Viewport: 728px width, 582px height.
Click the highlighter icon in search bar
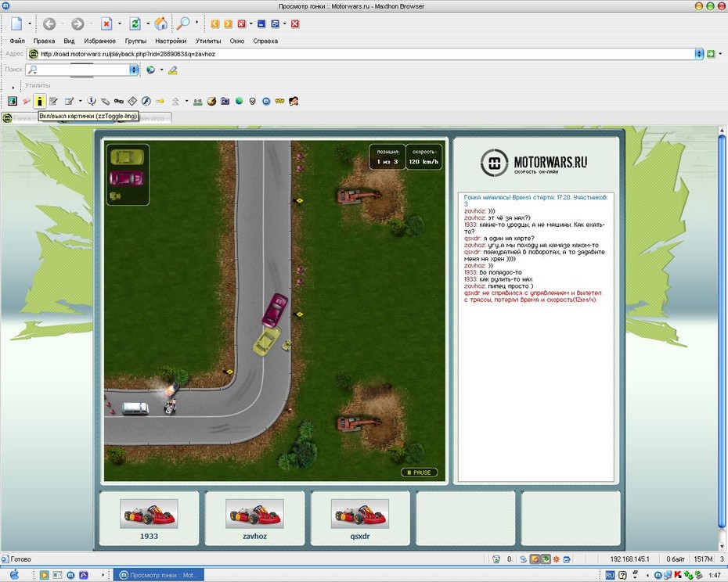tap(173, 70)
